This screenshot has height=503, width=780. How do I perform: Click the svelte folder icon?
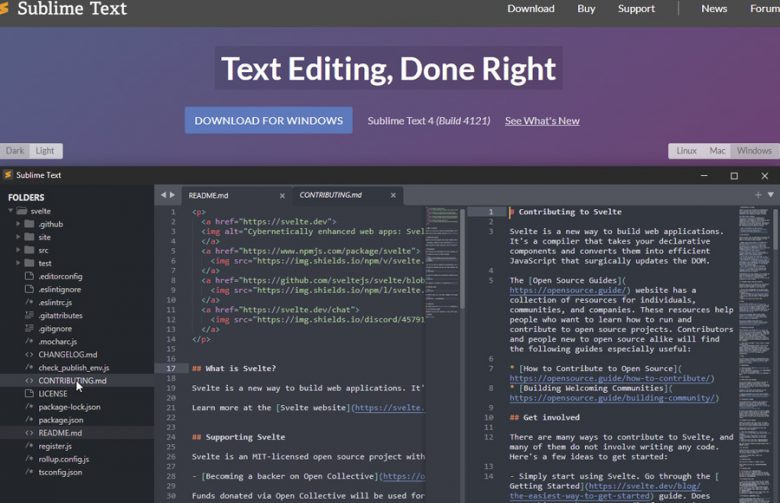click(21, 211)
